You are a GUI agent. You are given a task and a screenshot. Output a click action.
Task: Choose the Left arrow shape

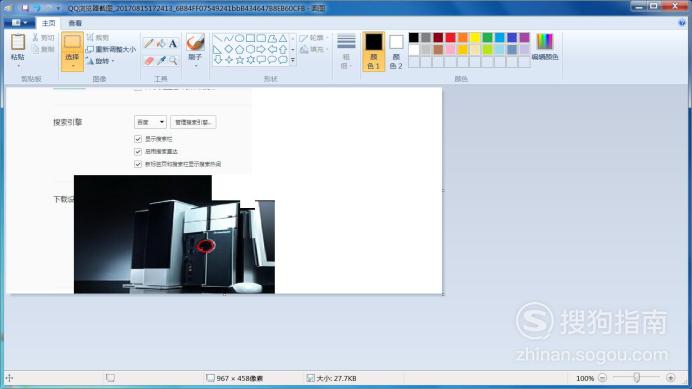(x=272, y=49)
